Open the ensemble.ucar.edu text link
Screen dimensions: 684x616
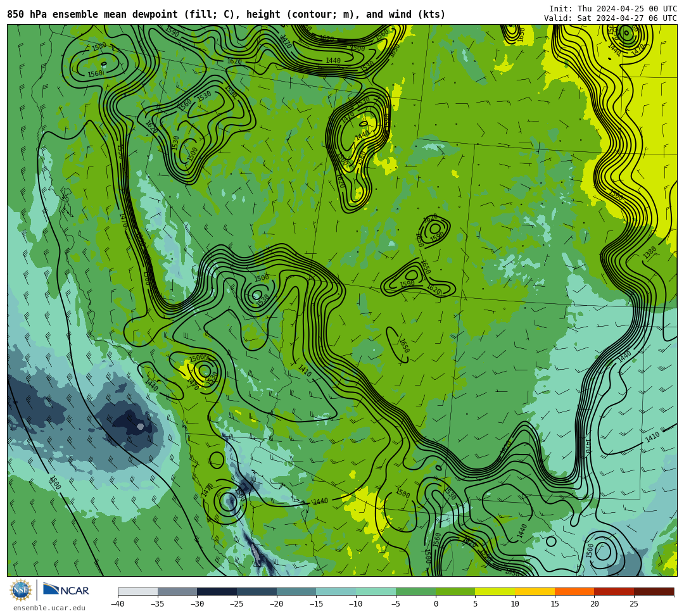coord(49,608)
